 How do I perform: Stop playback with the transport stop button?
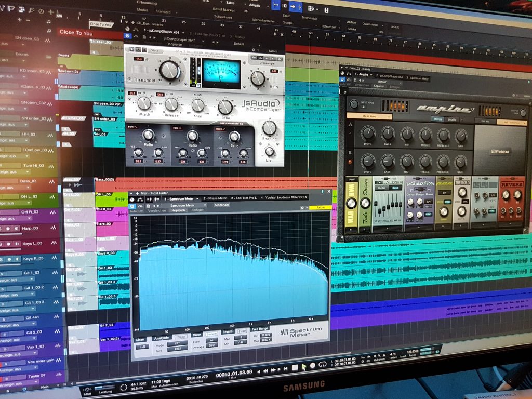click(x=295, y=367)
